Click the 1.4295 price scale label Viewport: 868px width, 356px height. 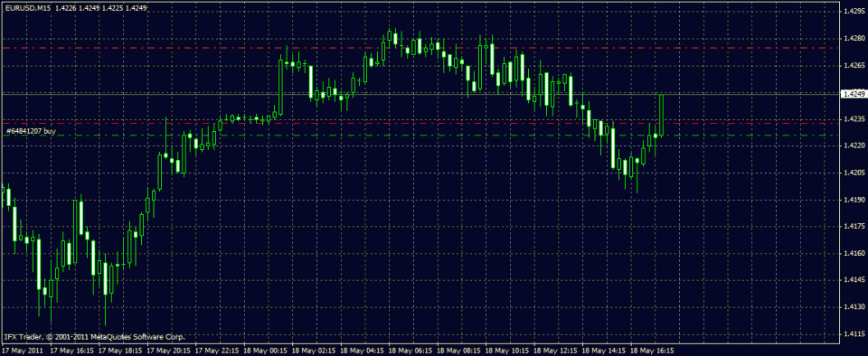coord(854,11)
